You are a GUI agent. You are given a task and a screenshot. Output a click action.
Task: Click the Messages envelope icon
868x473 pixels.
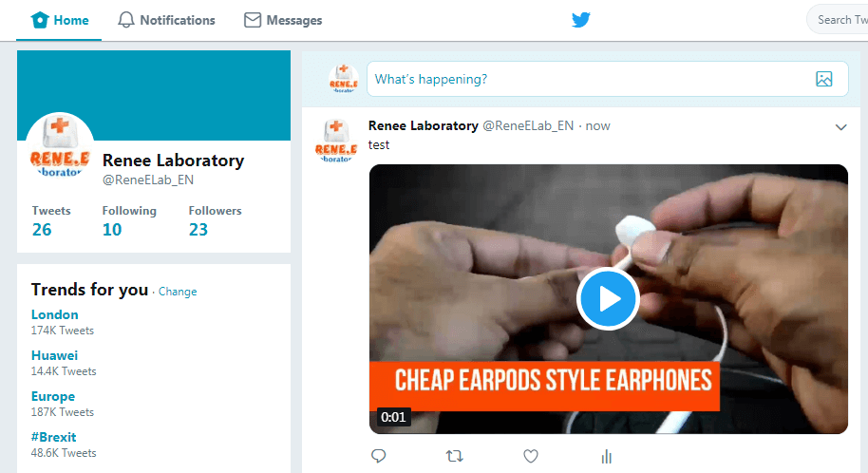click(x=253, y=20)
